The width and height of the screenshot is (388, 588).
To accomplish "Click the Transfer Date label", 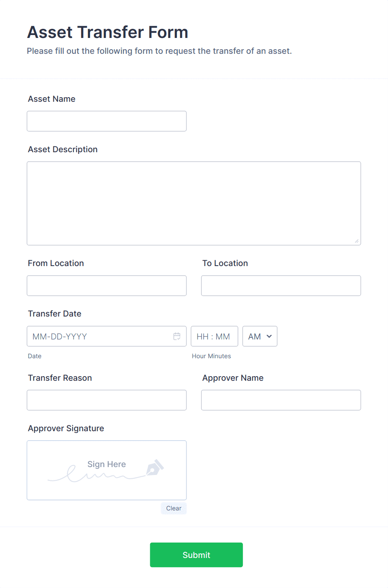I will click(55, 314).
